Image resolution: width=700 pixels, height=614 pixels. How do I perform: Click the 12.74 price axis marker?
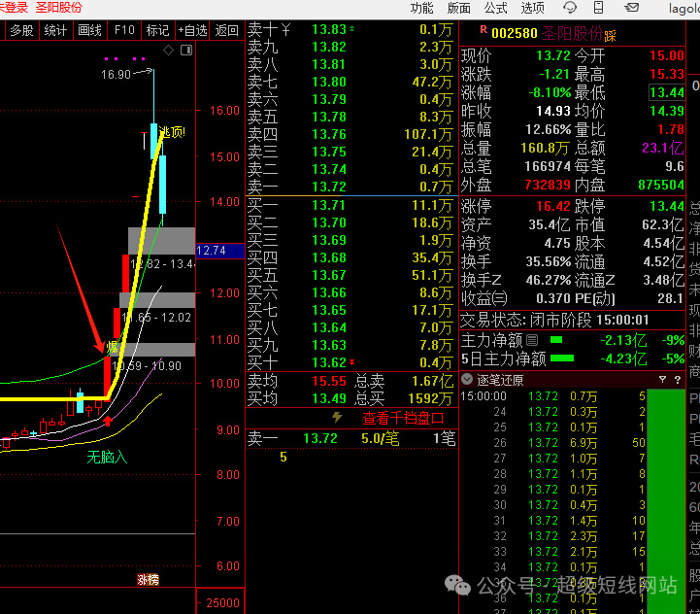(220, 251)
